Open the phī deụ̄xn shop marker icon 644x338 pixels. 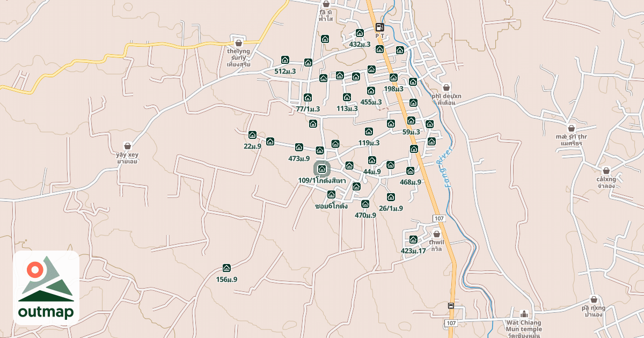click(447, 87)
